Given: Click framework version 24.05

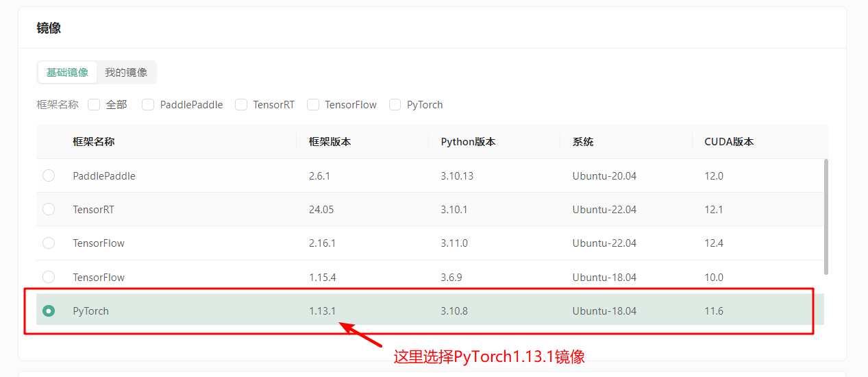Looking at the screenshot, I should coord(321,210).
